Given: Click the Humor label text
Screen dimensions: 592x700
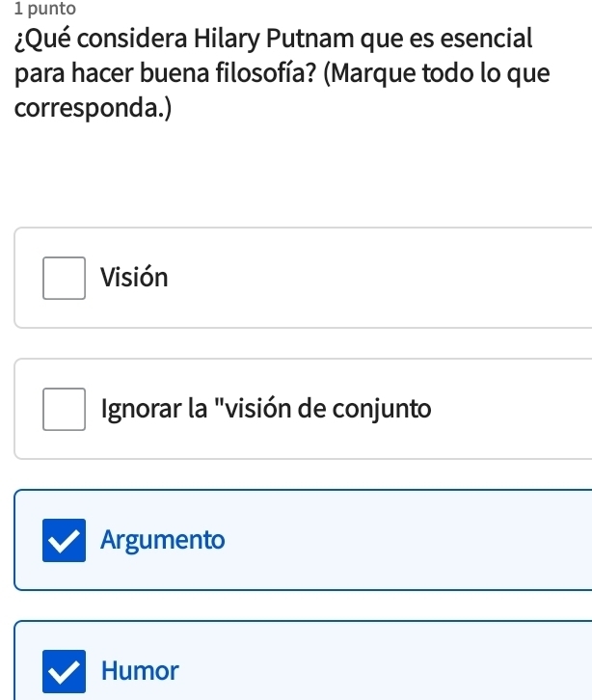Looking at the screenshot, I should pyautogui.click(x=140, y=670).
